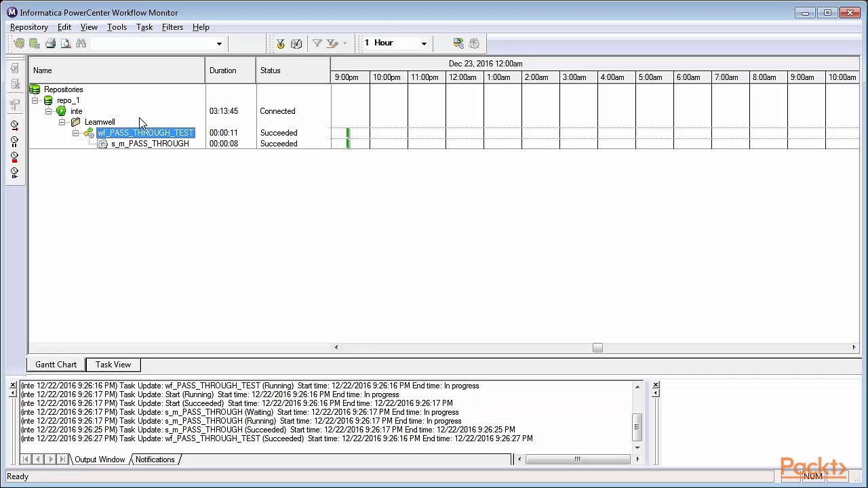868x488 pixels.
Task: Click first-tab navigation arrow in output tabs
Action: click(26, 460)
